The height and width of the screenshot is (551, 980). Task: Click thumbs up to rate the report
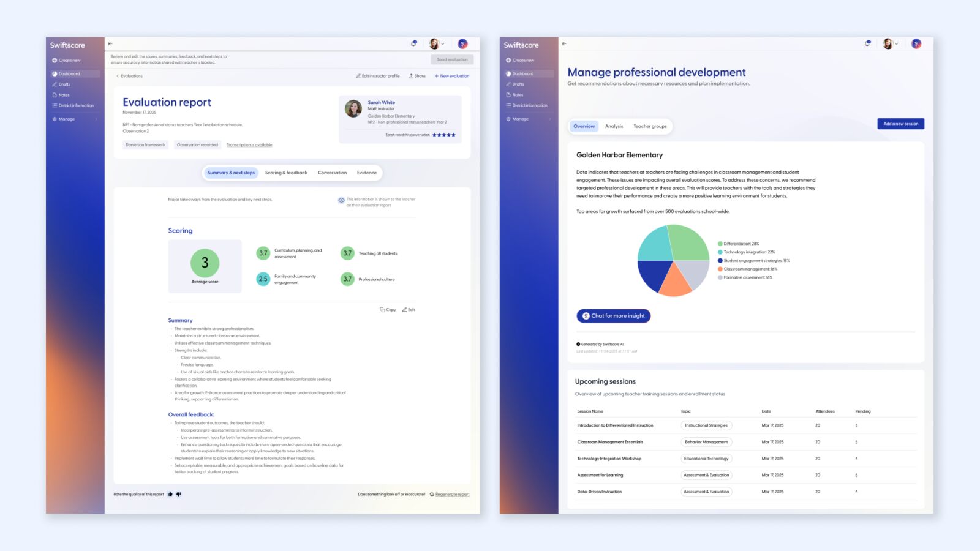(170, 494)
